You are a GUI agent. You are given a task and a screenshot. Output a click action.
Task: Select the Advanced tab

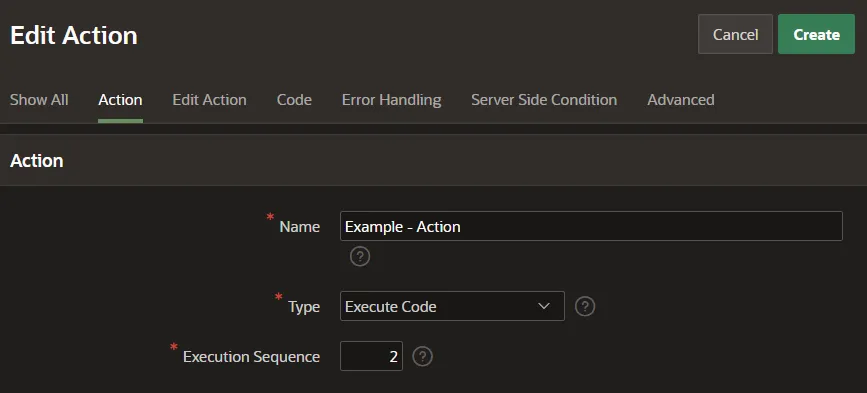[x=681, y=100]
